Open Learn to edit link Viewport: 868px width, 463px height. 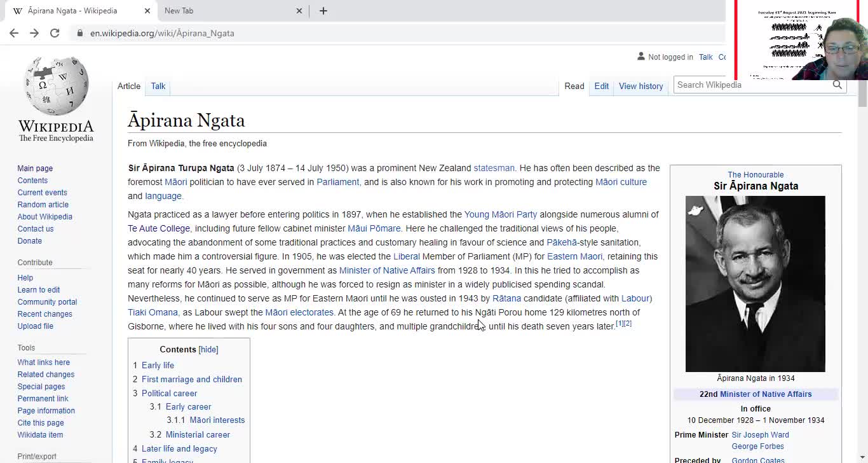[39, 290]
